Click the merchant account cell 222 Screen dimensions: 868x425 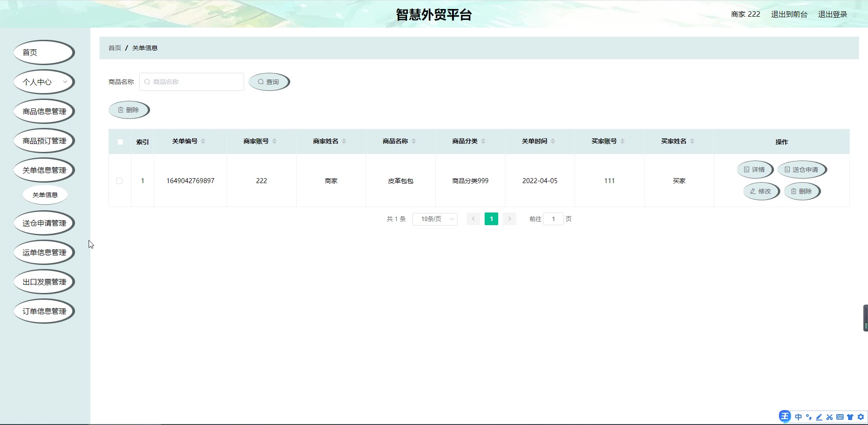click(261, 181)
